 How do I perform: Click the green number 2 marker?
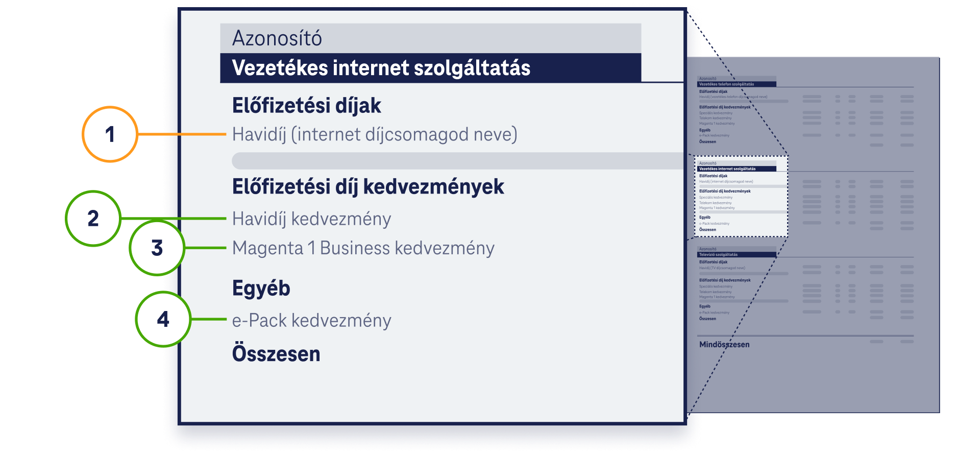point(93,219)
